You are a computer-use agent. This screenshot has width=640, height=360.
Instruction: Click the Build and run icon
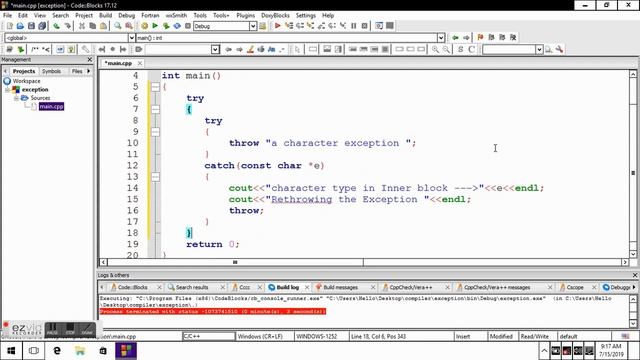[166, 26]
